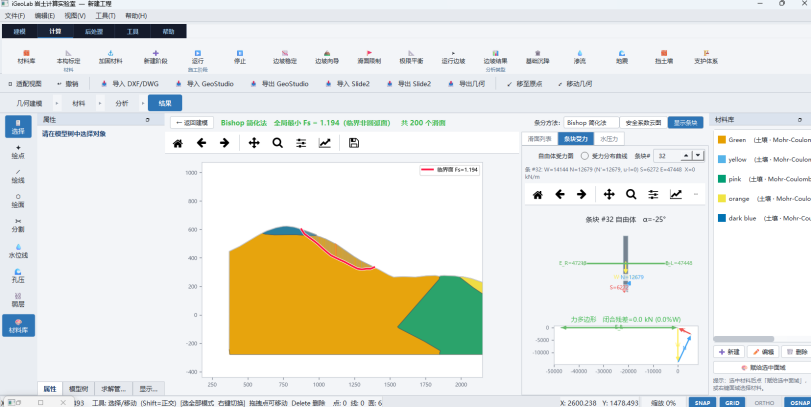Open the 文件(F) menu
The image size is (812, 408).
click(14, 16)
